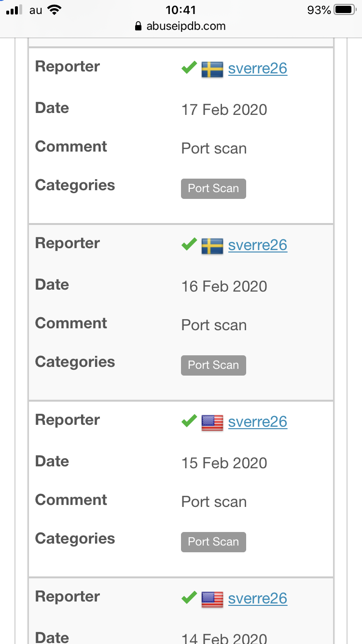The height and width of the screenshot is (644, 362).
Task: Tap the padlock icon in the address bar
Action: click(139, 26)
